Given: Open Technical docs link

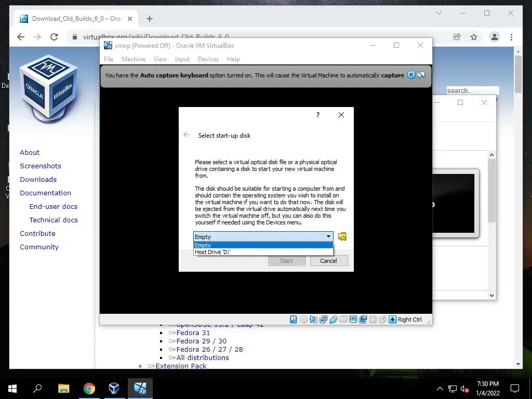Looking at the screenshot, I should [54, 220].
